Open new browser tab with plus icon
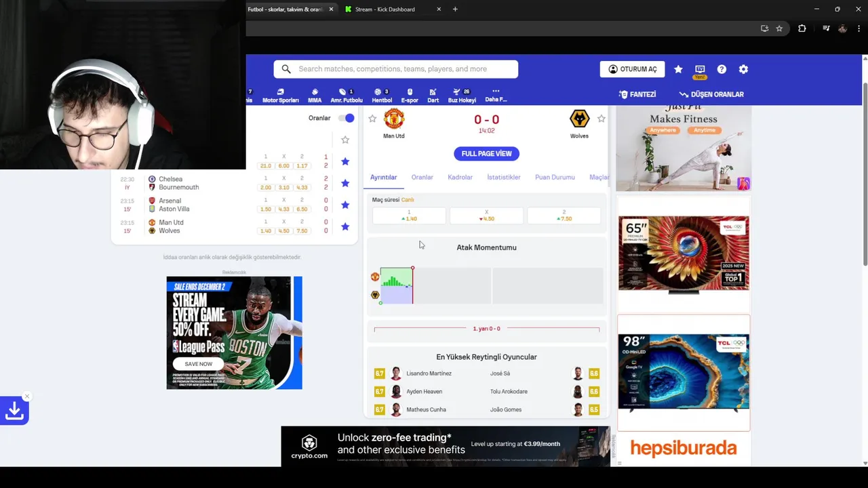868x488 pixels. 455,9
